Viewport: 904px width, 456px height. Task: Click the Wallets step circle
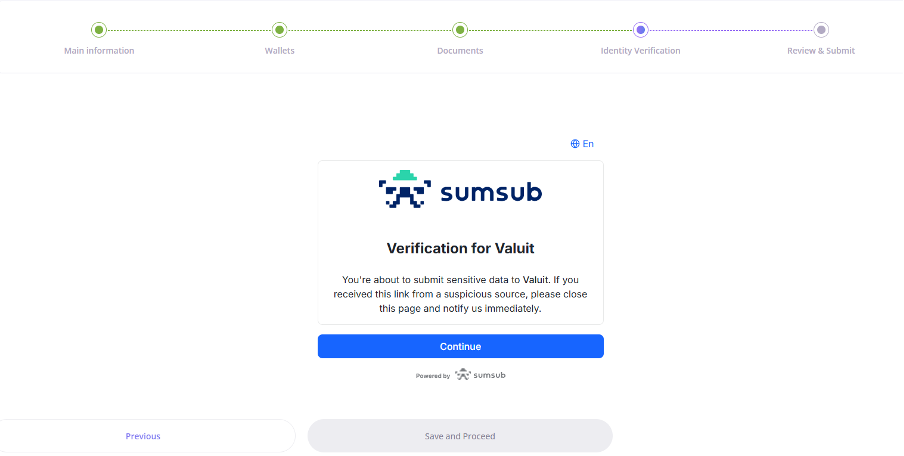tap(279, 30)
